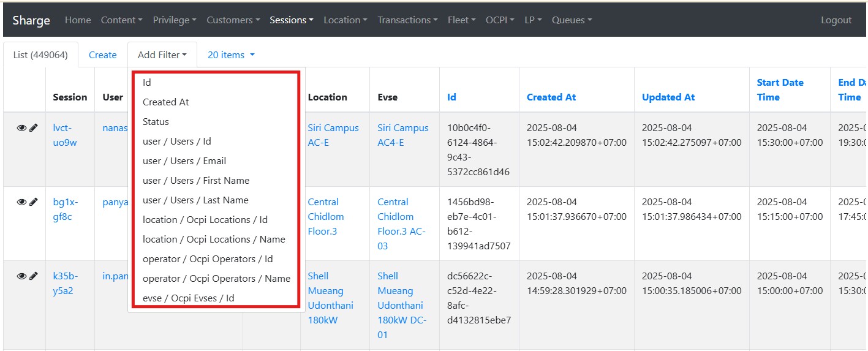Expand the 20 items per-page dropdown
The width and height of the screenshot is (868, 351).
point(231,55)
